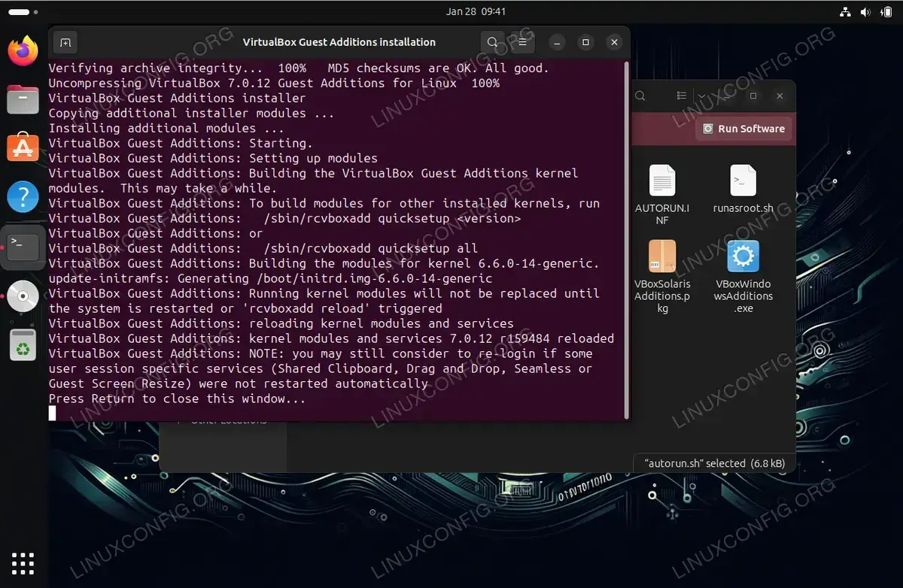This screenshot has height=588, width=903.
Task: Click the 'Installing additional modules ...' line
Action: (166, 128)
